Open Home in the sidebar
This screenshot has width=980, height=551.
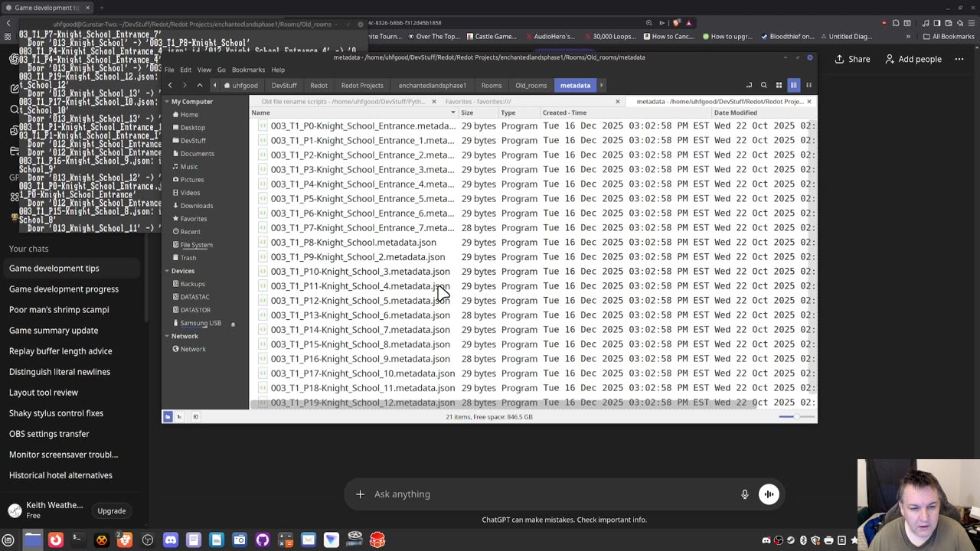point(189,115)
